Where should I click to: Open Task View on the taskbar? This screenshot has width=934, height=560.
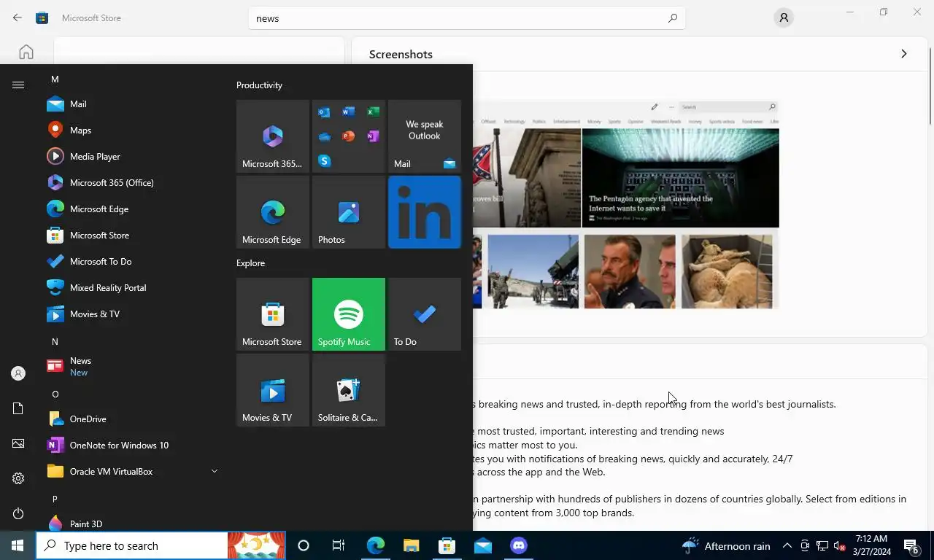(339, 545)
